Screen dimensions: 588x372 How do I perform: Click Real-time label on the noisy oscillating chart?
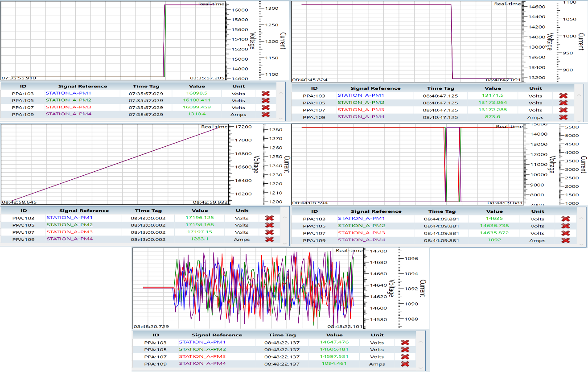349,251
